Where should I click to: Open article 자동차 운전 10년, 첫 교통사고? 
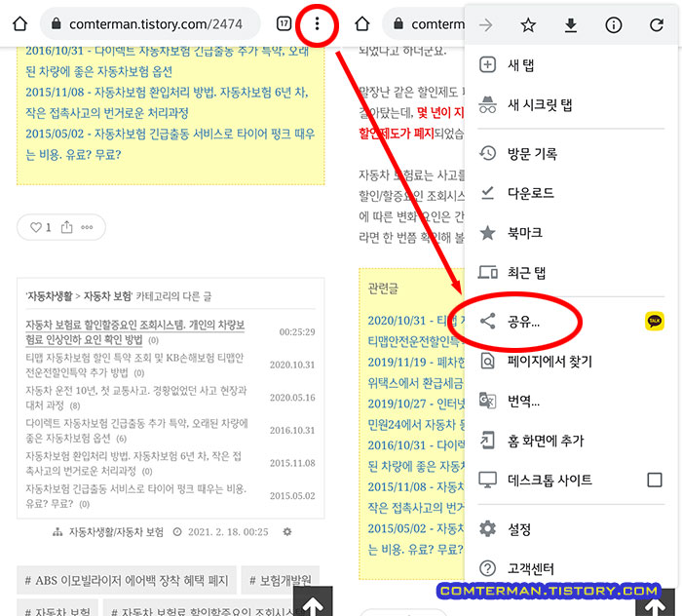click(x=136, y=398)
